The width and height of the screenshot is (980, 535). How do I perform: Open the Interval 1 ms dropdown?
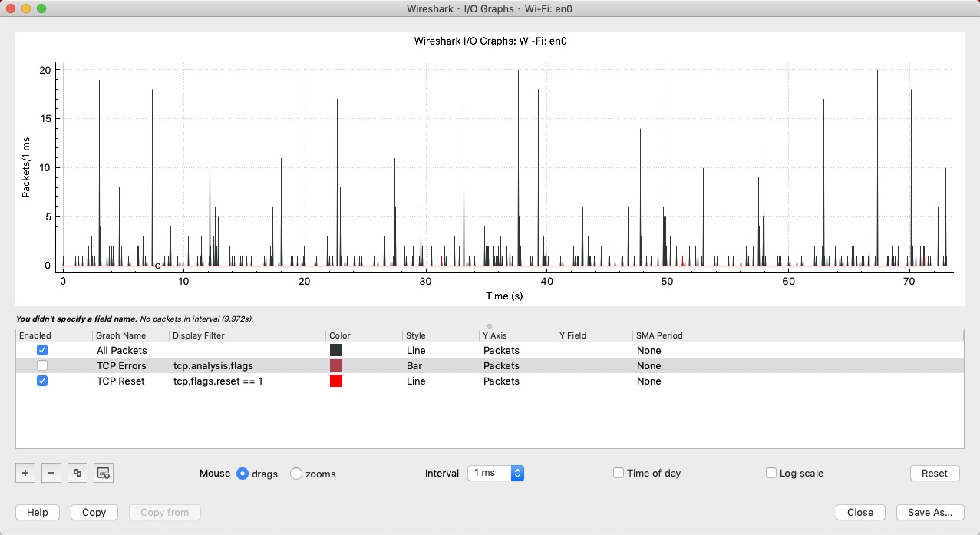(x=496, y=473)
